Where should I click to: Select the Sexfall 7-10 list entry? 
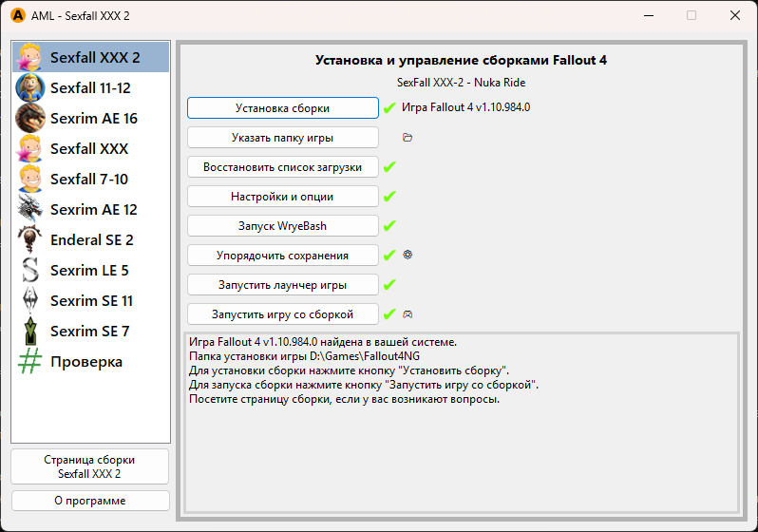click(x=91, y=179)
